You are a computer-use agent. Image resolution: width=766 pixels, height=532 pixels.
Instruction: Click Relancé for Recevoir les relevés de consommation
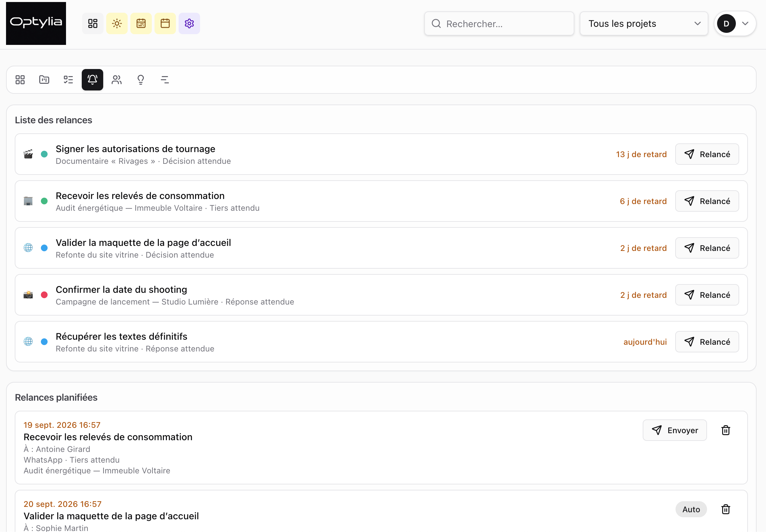tap(707, 201)
